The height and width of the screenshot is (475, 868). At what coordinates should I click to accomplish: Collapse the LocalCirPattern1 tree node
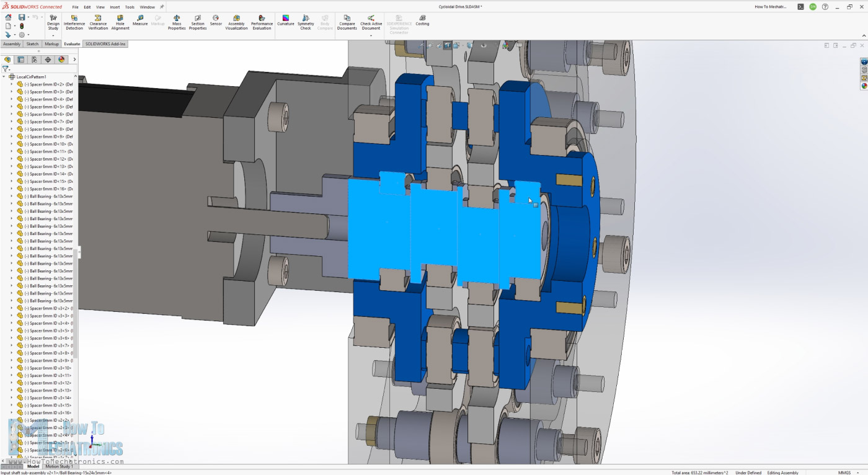pyautogui.click(x=4, y=77)
